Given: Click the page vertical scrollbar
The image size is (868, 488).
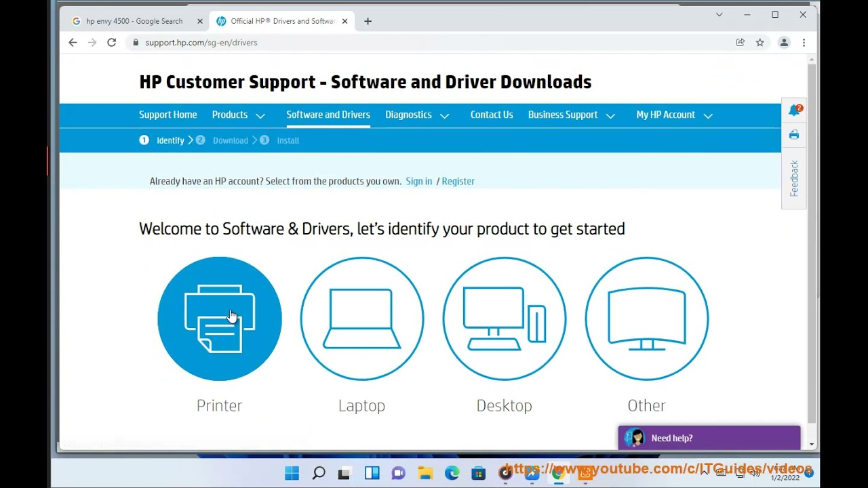Looking at the screenshot, I should pyautogui.click(x=812, y=244).
